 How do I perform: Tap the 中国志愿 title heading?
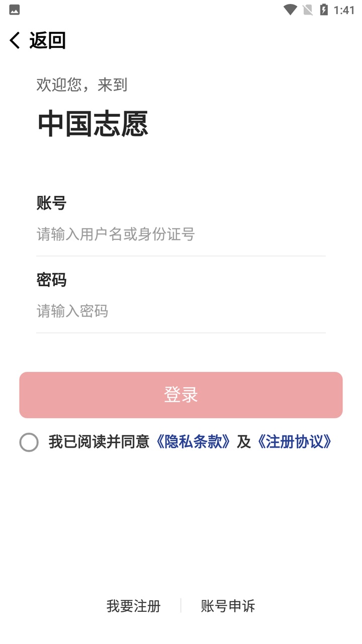tap(93, 124)
